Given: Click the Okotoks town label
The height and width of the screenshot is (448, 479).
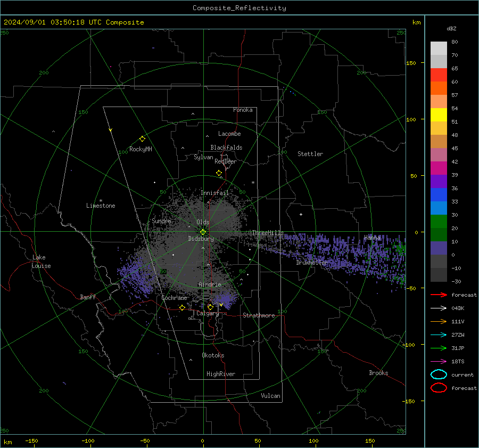Looking at the screenshot, I should click(213, 355).
